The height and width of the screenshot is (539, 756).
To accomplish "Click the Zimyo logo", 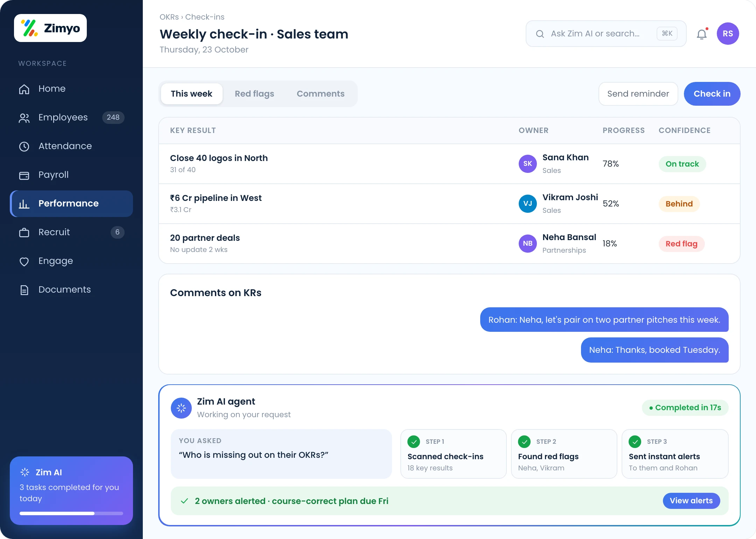I will click(50, 28).
